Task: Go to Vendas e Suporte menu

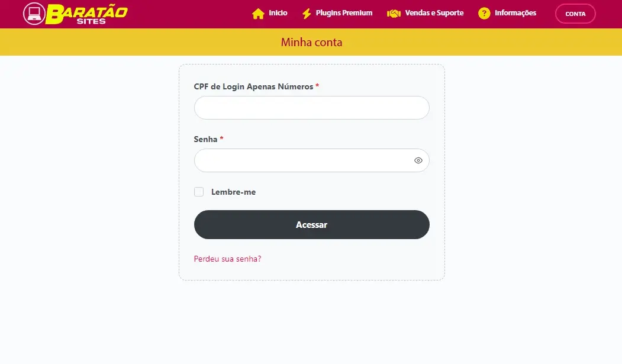Action: pyautogui.click(x=434, y=13)
